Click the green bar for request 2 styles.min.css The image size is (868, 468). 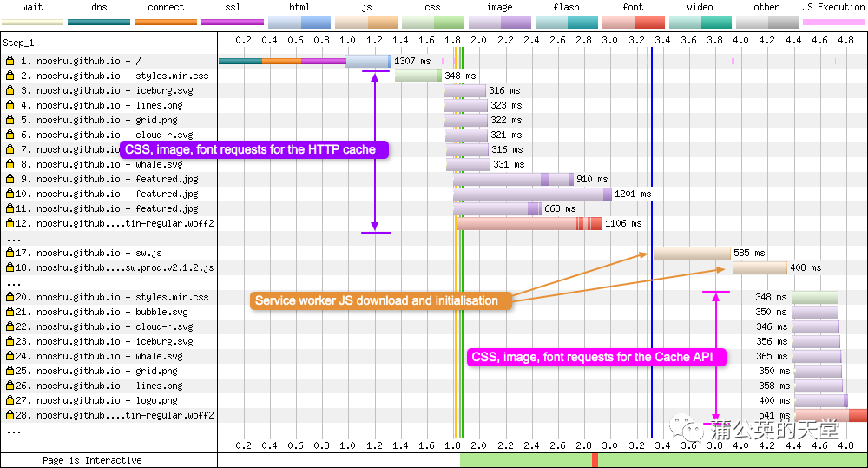click(418, 76)
